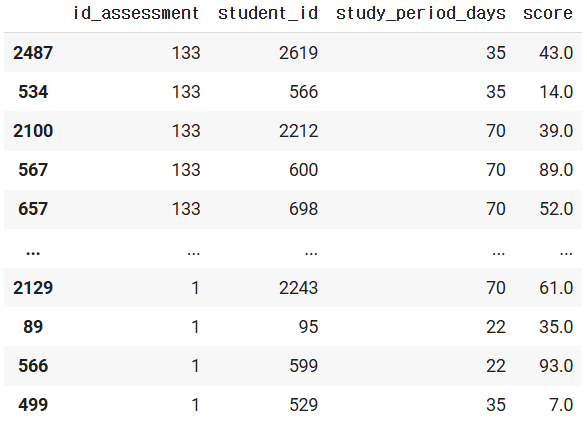The height and width of the screenshot is (421, 587).
Task: Click row index 499
Action: [33, 405]
